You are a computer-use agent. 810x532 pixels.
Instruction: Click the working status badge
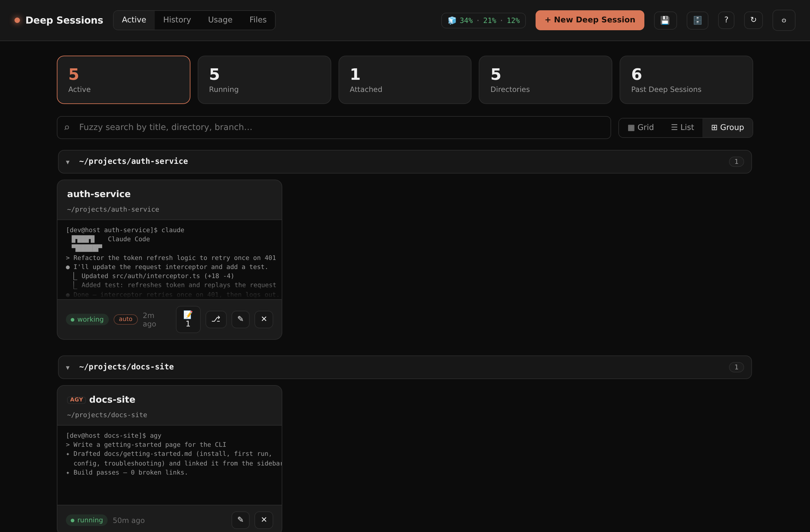pyautogui.click(x=87, y=319)
